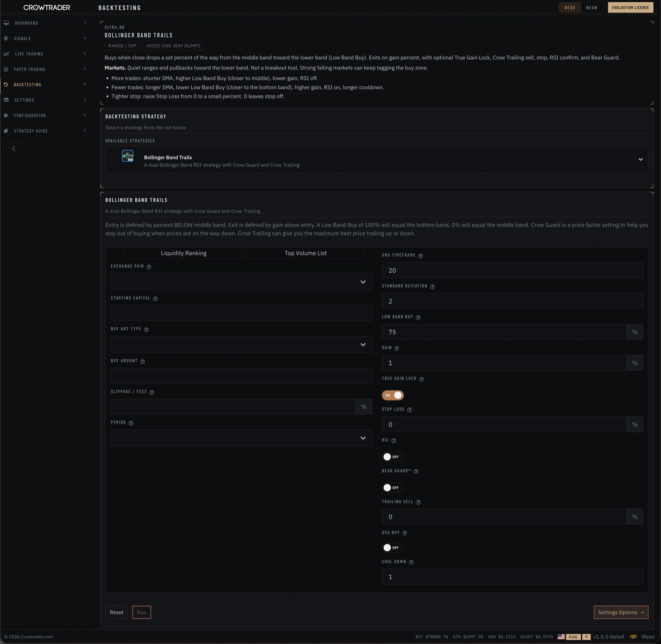Viewport: 661px width, 644px height.
Task: Open help icon for Period
Action: point(131,423)
